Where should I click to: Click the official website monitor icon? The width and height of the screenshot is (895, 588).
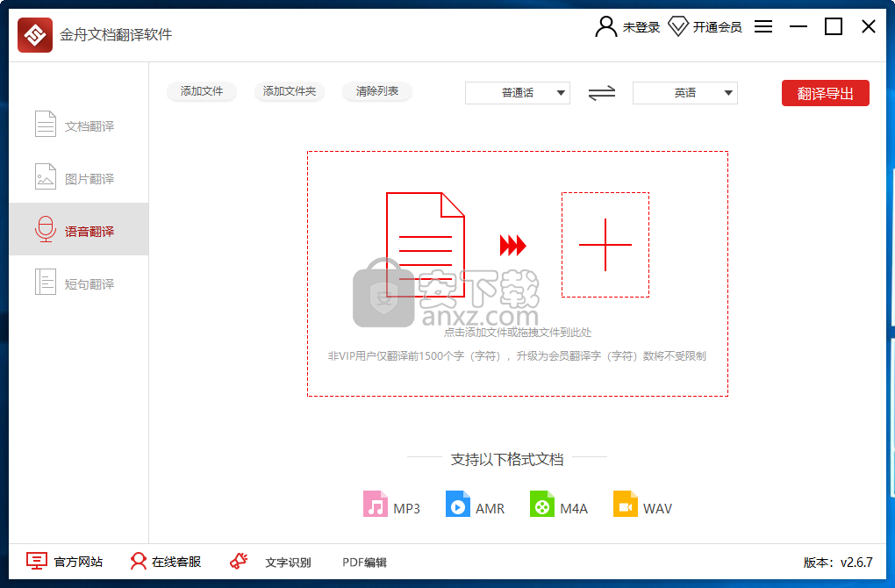coord(37,562)
